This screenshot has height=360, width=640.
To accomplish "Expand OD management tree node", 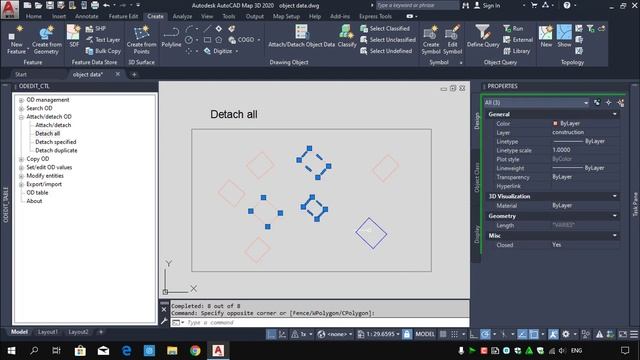I will (21, 100).
